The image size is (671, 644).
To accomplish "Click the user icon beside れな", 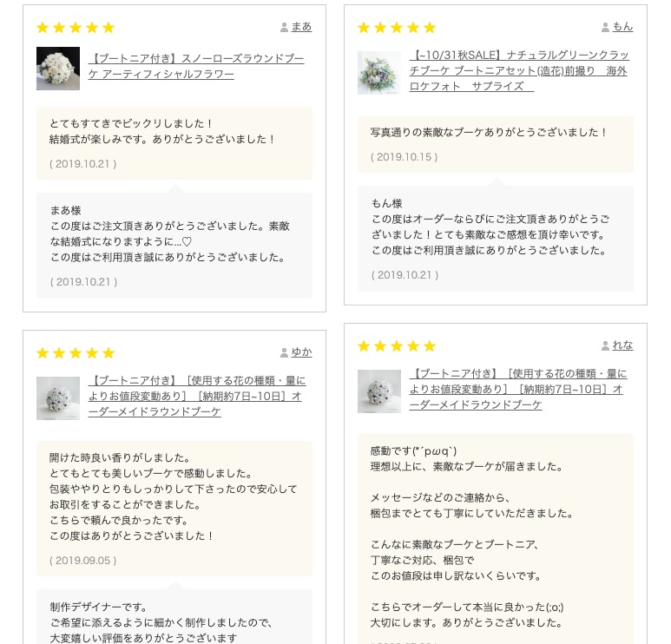I will tap(605, 345).
